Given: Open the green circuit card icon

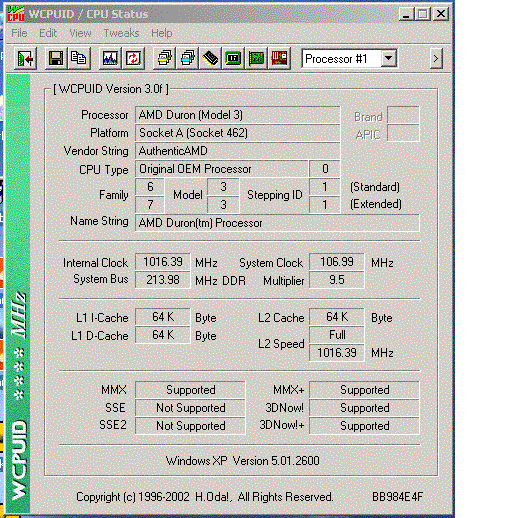Looking at the screenshot, I should coord(256,59).
